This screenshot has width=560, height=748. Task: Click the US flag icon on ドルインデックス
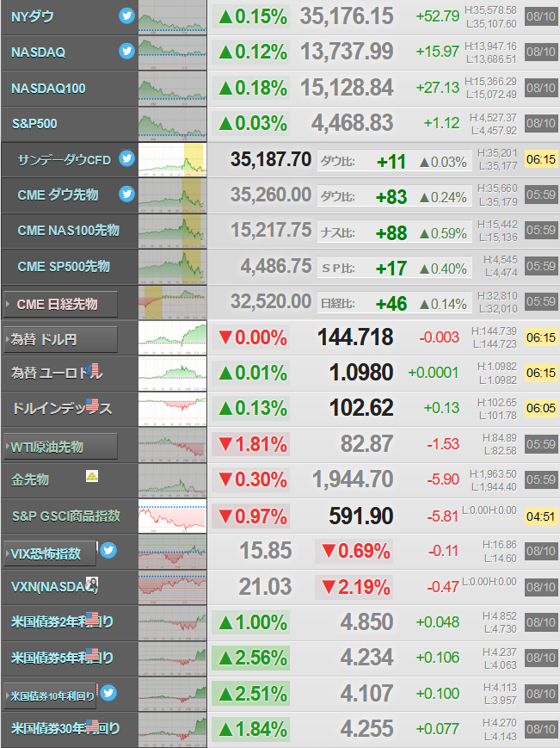[x=92, y=405]
